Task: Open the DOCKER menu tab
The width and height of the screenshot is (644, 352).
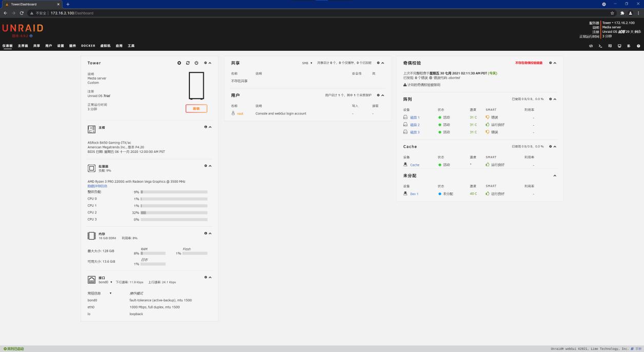Action: pyautogui.click(x=88, y=46)
